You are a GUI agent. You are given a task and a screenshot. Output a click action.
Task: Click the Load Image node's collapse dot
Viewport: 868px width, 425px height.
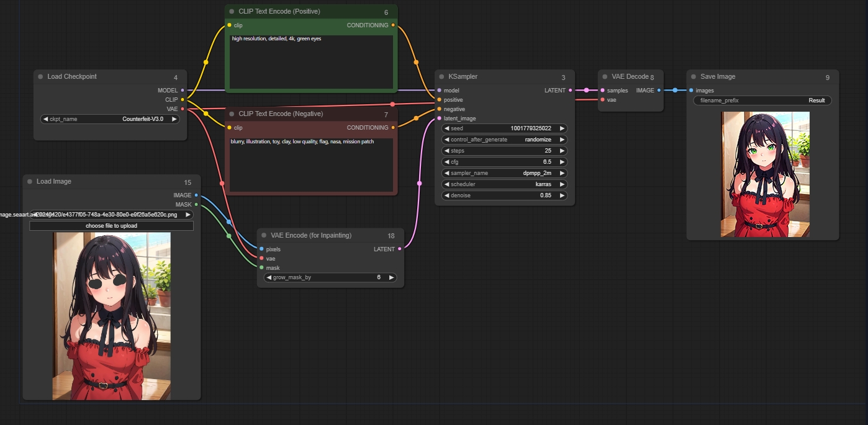[x=29, y=182]
